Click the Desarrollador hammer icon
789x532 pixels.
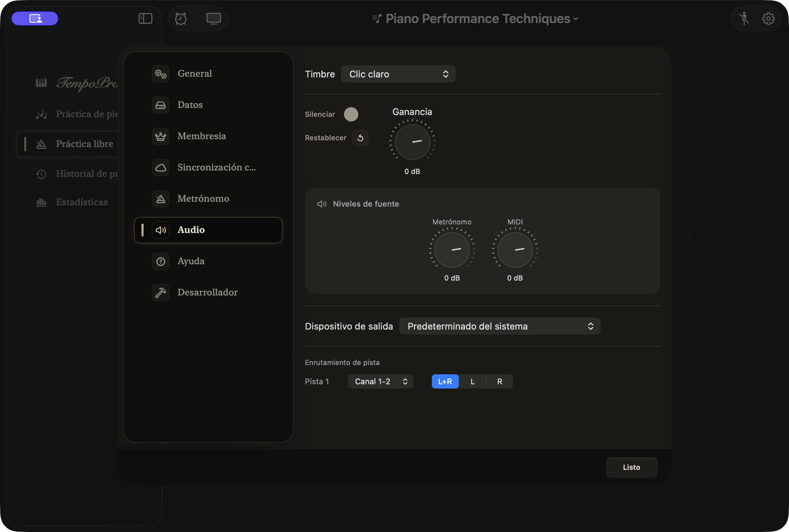click(x=161, y=293)
